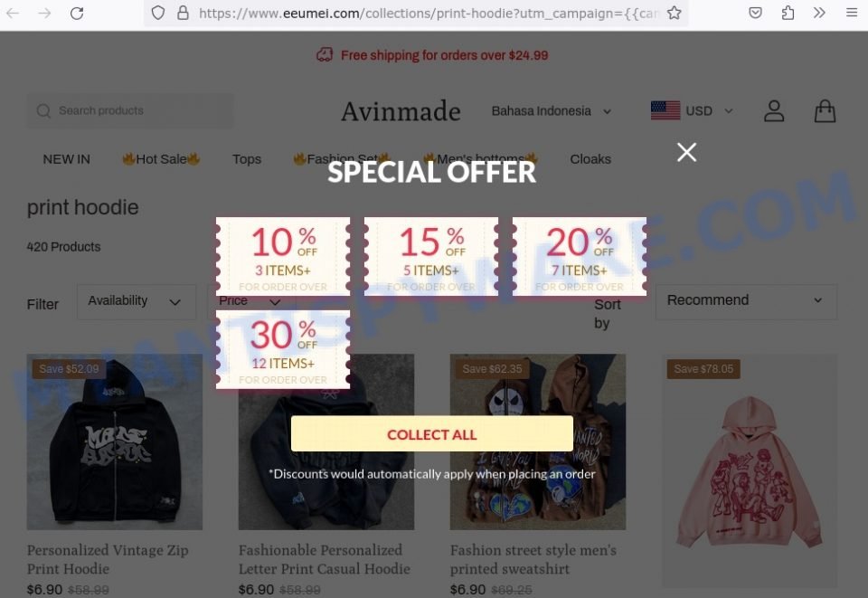This screenshot has width=868, height=598.
Task: Click the COLLECT ALL button
Action: 432,434
